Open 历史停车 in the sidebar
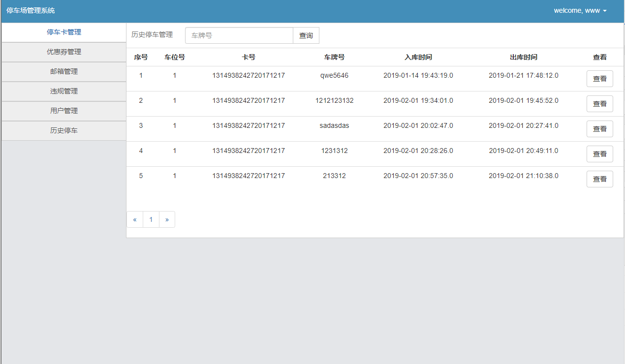625x364 pixels. coord(64,131)
